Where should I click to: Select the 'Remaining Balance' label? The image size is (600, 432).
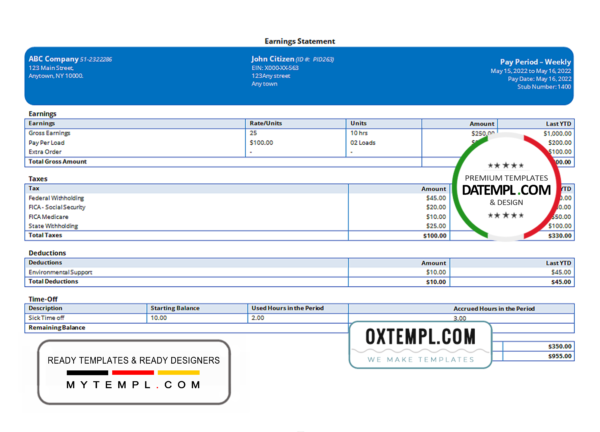pos(57,328)
